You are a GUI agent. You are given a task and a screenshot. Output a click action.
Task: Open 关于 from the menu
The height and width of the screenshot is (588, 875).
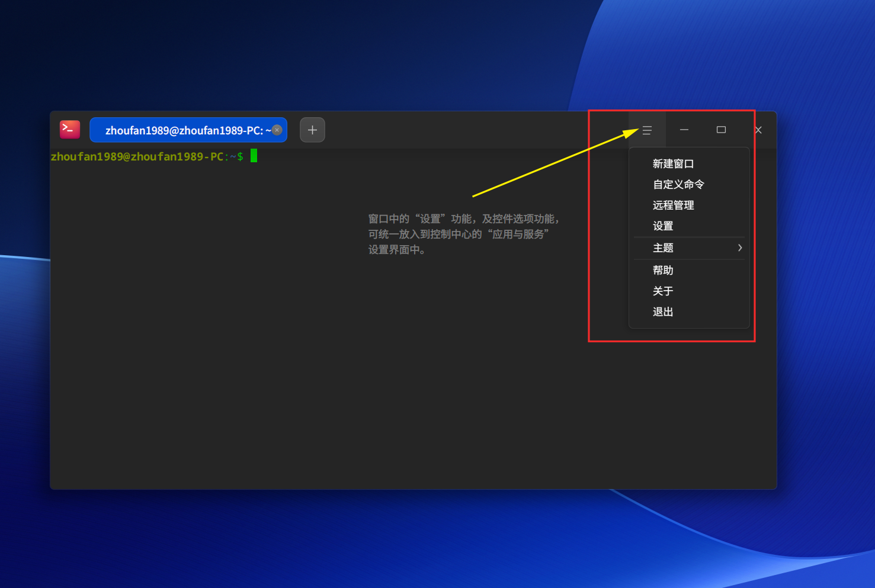coord(689,291)
